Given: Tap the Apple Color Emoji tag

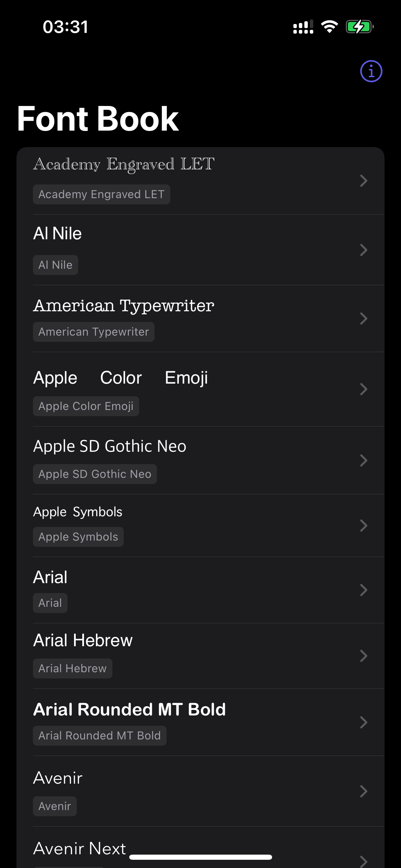Looking at the screenshot, I should [86, 406].
